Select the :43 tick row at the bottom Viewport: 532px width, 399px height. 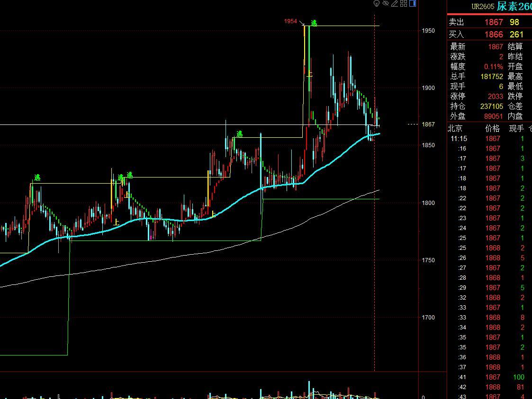pos(489,396)
